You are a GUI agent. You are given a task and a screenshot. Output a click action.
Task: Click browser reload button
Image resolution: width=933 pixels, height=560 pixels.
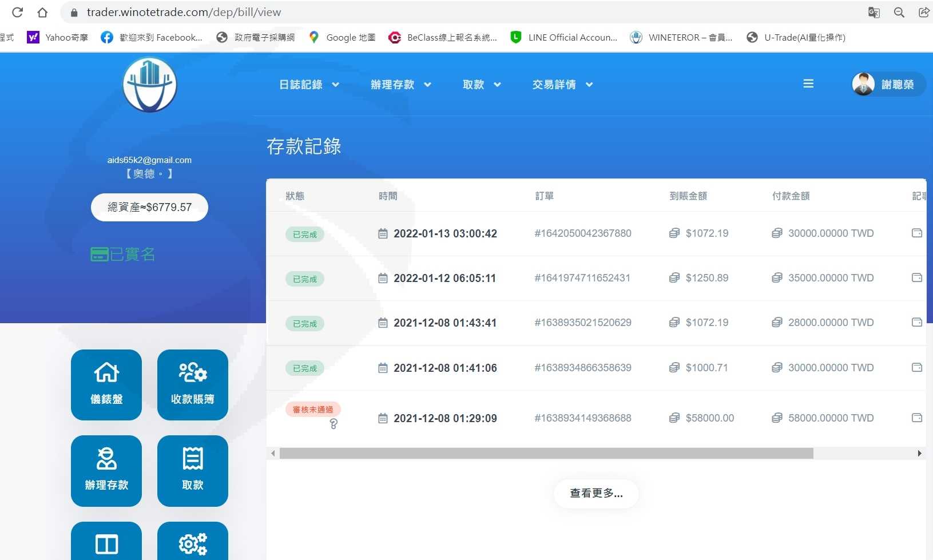18,12
